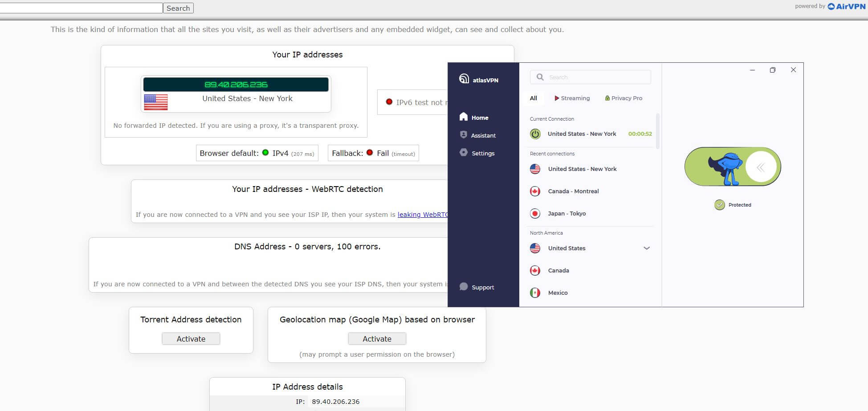Click the Search button on the webpage
This screenshot has height=411, width=868.
[x=178, y=8]
